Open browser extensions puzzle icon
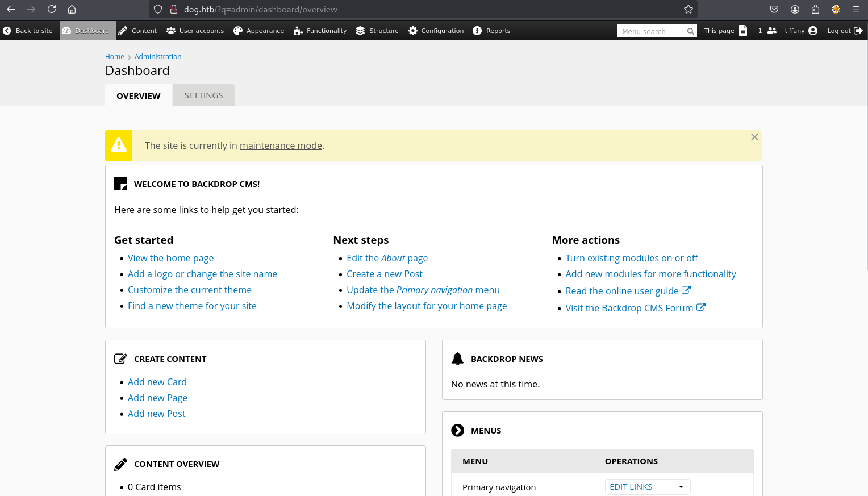Viewport: 868px width, 496px height. [815, 9]
